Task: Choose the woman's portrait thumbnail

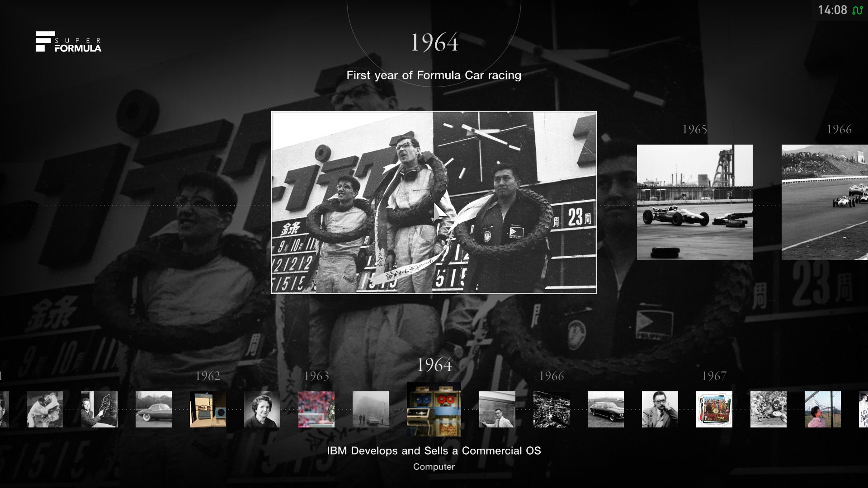Action: pyautogui.click(x=262, y=409)
